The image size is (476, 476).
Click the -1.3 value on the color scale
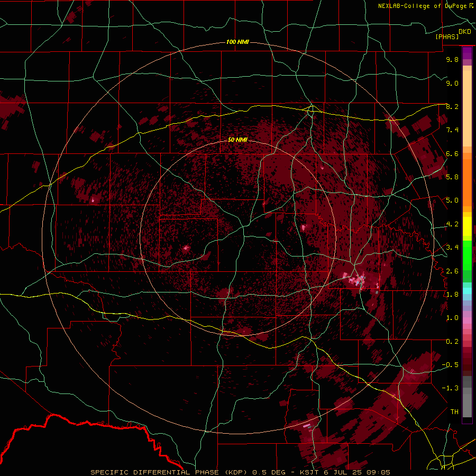click(x=450, y=388)
